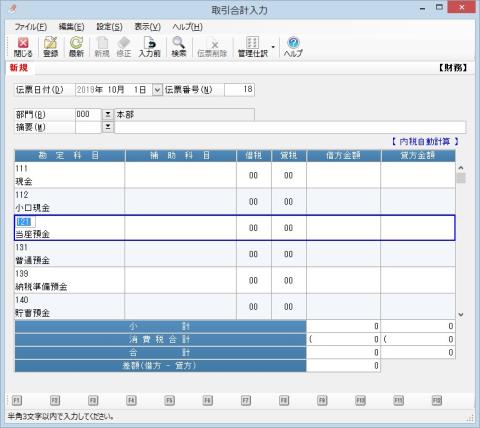Viewport: 480px width, 428px height.
Task: Click the 伝票番号 input field
Action: coord(239,89)
